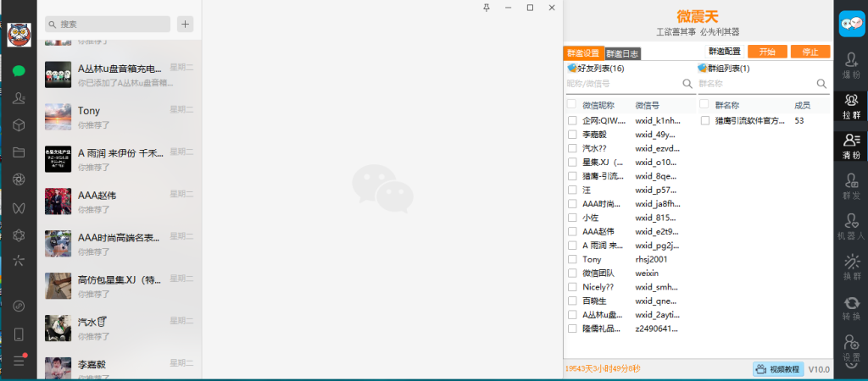Open the folder icon for chat files
Screen dimensions: 868x381
[19, 152]
